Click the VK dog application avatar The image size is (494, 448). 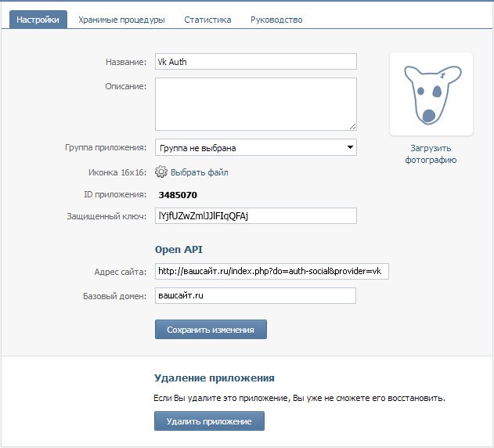pyautogui.click(x=431, y=94)
